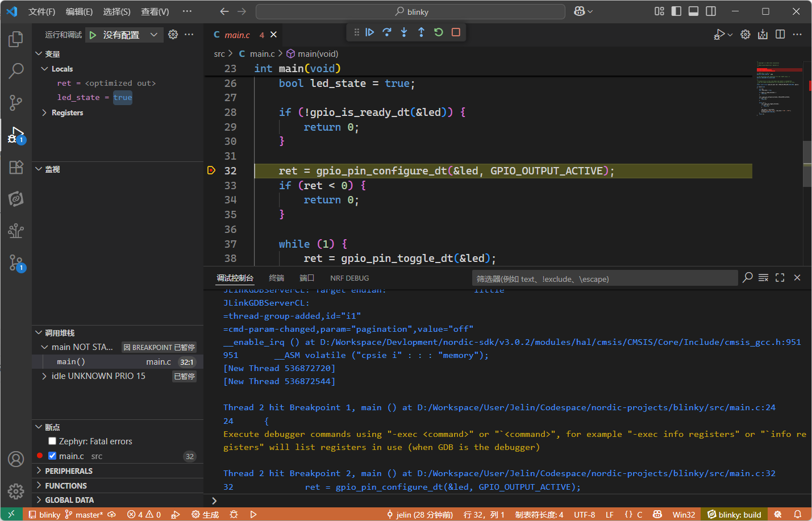Click the debug console filter input

pos(605,278)
